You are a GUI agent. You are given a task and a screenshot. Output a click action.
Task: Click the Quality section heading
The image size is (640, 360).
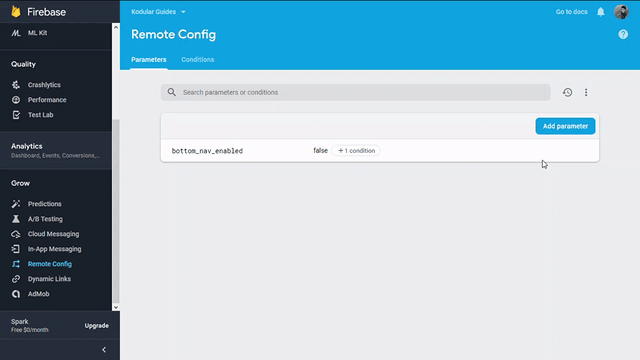(23, 64)
